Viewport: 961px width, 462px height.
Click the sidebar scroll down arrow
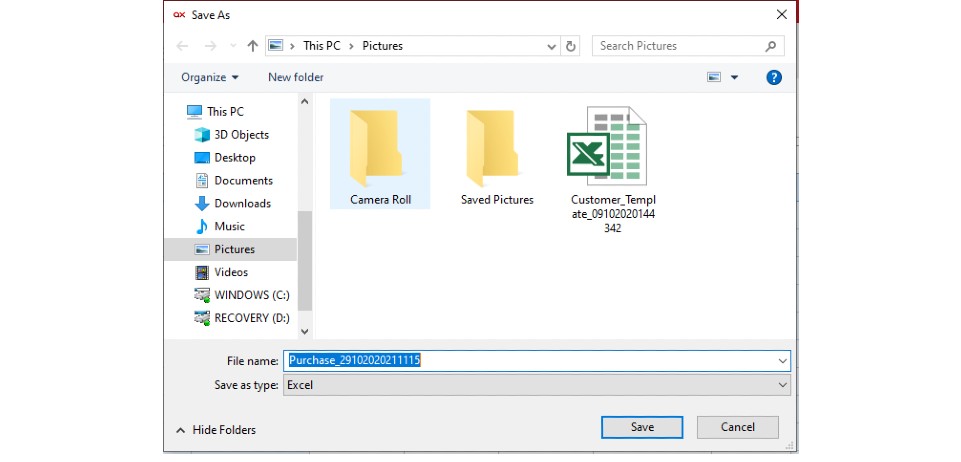(x=305, y=331)
